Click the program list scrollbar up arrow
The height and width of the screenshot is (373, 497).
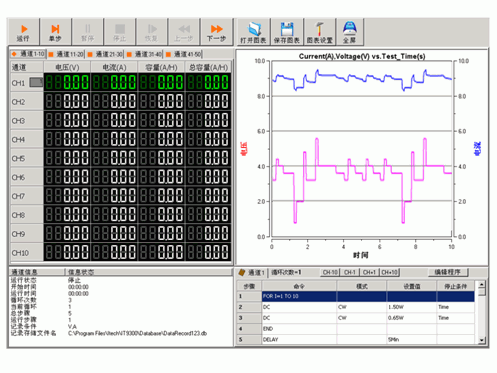[482, 285]
